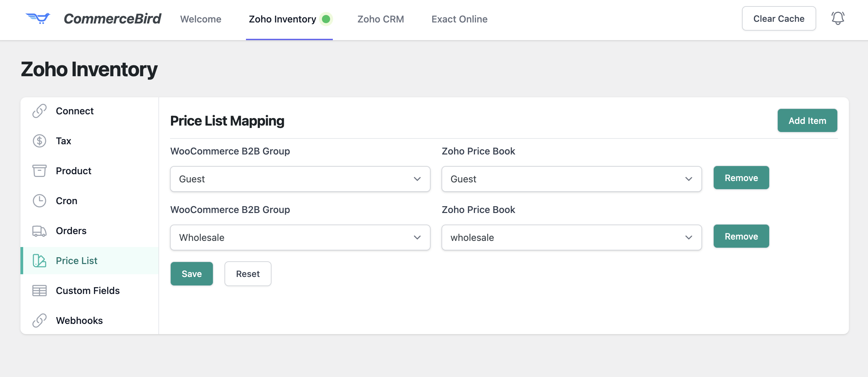Click the Price List Mapping heading
The image size is (868, 377).
point(227,121)
